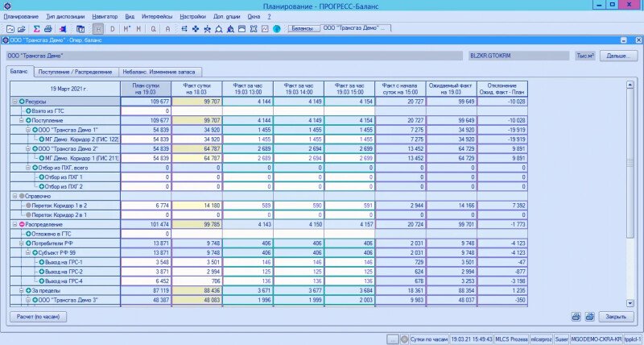Collapse the ООО "Трансгаз Демо 1" row
Screen dimensions: 644x345
click(27, 129)
